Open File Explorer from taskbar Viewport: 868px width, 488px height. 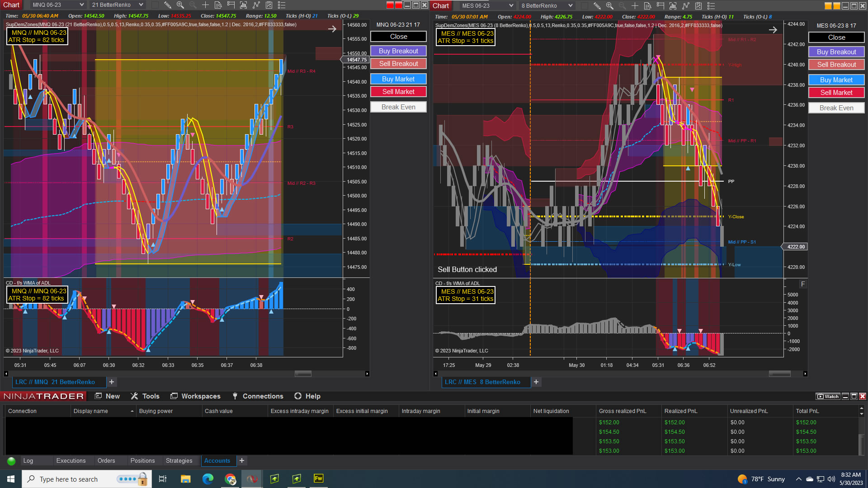(185, 479)
